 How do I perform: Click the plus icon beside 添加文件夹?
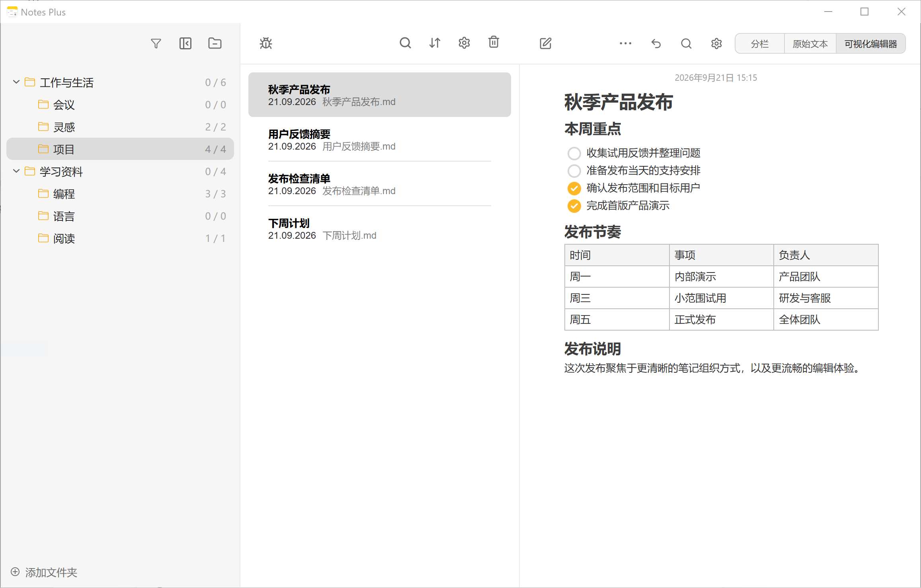coord(15,572)
